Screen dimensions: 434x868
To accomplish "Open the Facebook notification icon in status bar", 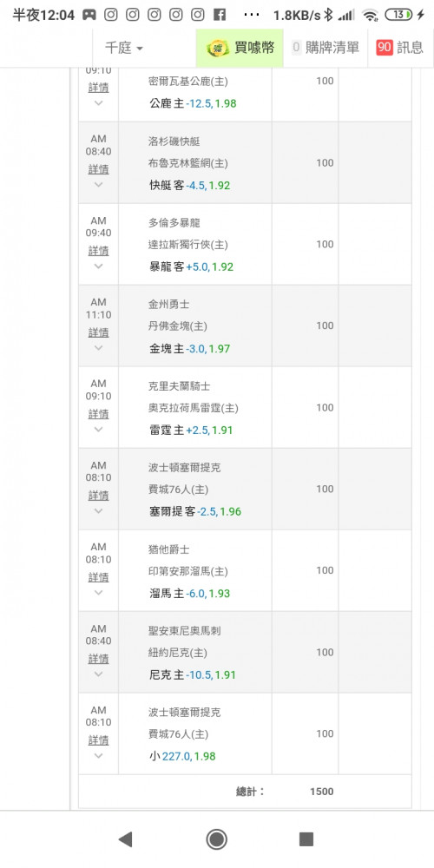I will coord(220,15).
